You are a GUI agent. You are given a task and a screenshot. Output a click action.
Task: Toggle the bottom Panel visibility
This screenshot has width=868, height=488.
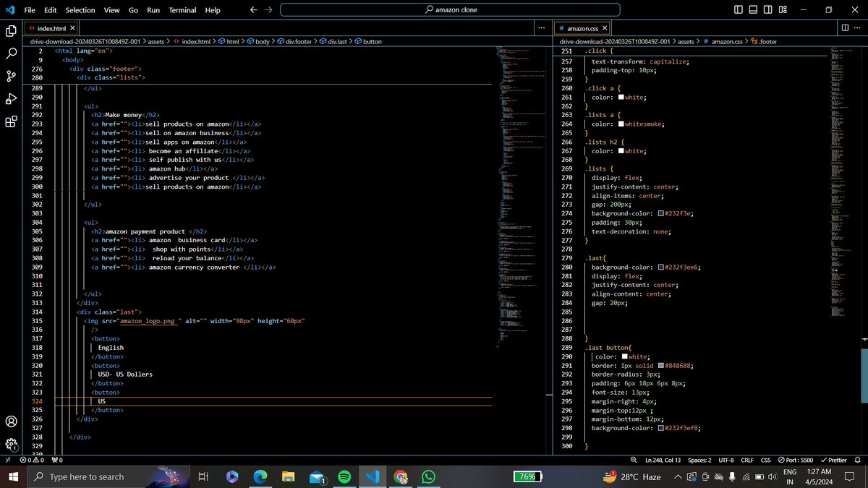pos(753,9)
